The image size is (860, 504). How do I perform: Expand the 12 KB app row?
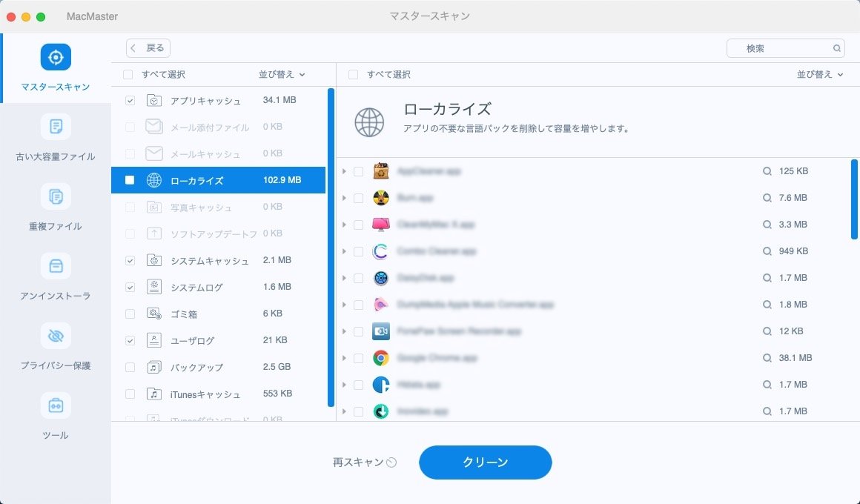click(344, 331)
